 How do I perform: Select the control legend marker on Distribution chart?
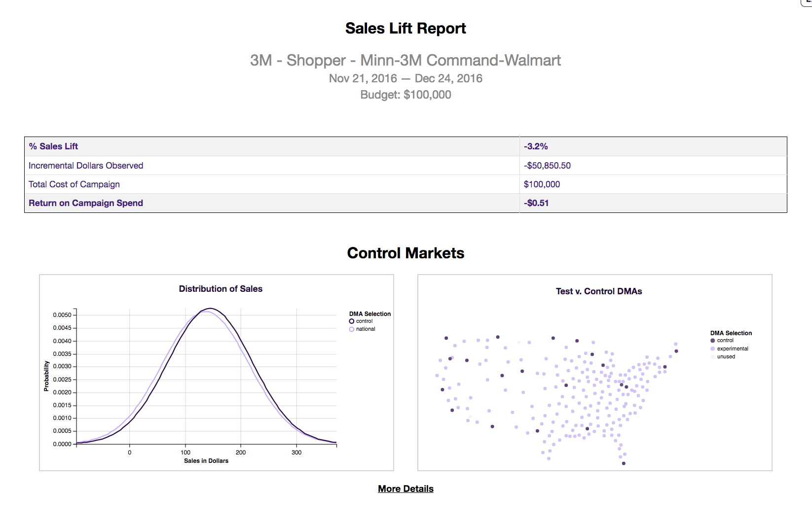coord(351,321)
